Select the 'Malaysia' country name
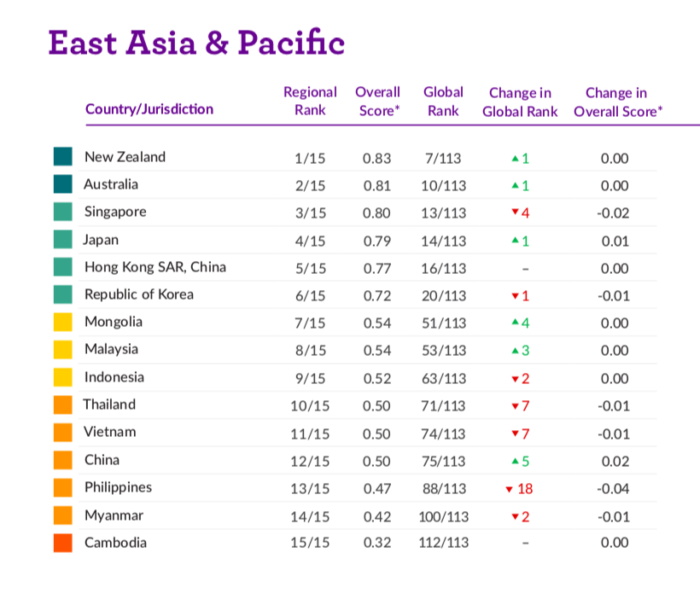The width and height of the screenshot is (700, 611). click(x=111, y=350)
